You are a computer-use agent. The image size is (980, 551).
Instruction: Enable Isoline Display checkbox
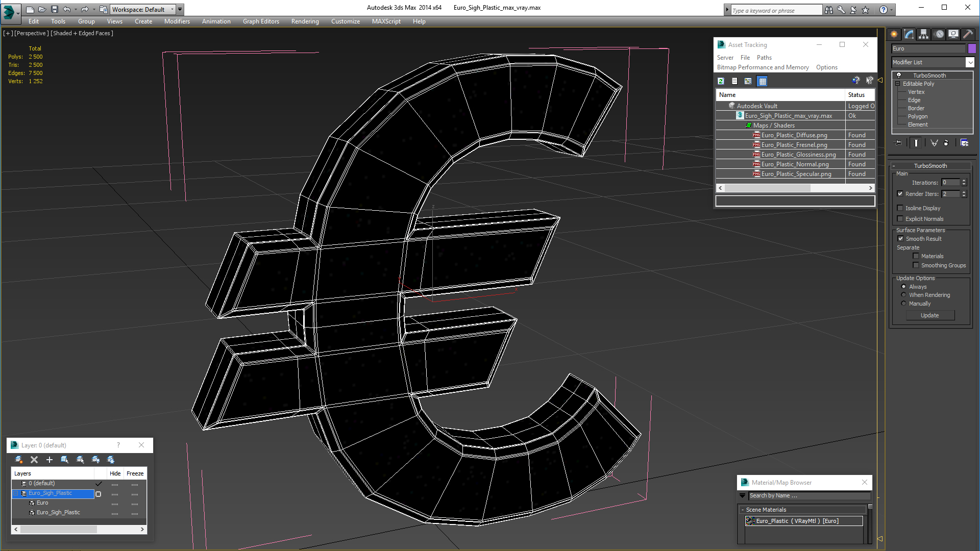900,208
